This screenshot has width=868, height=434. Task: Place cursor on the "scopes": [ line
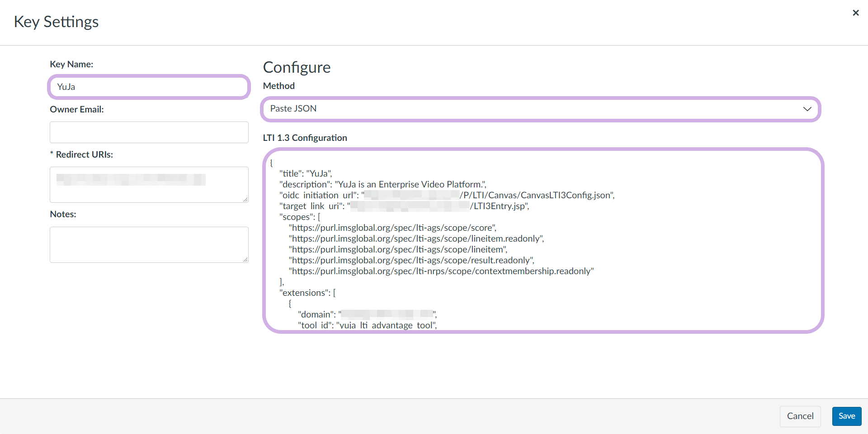[300, 217]
